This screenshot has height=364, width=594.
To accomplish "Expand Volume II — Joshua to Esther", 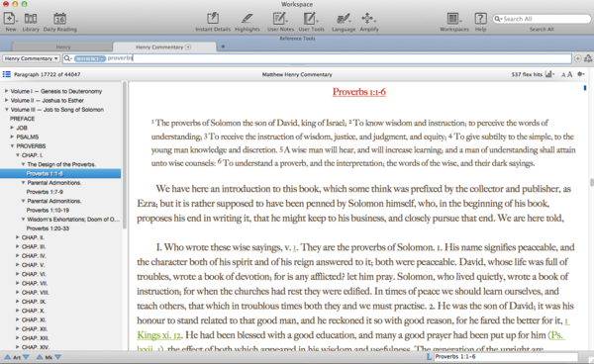I will (7, 100).
